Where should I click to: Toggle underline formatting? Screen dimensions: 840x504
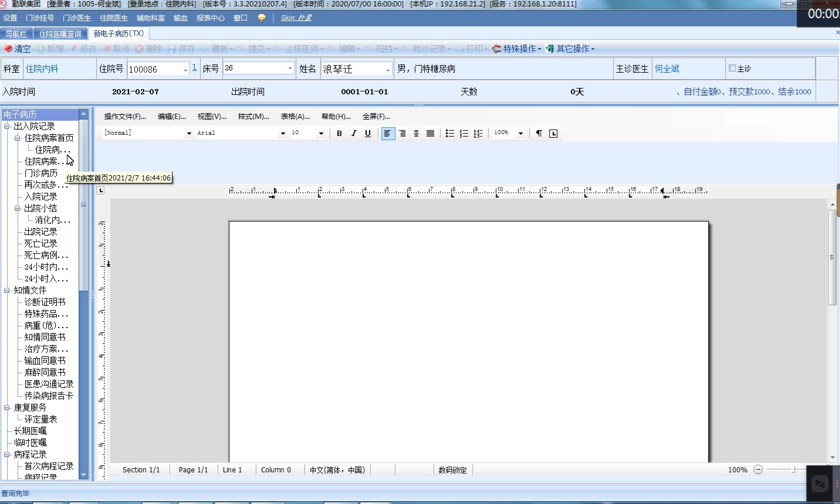(x=368, y=134)
